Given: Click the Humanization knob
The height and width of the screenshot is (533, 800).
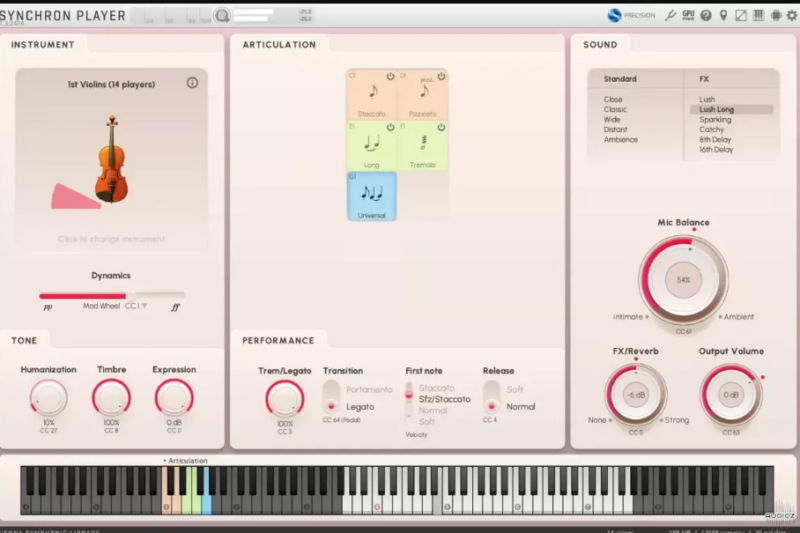Looking at the screenshot, I should 48,398.
